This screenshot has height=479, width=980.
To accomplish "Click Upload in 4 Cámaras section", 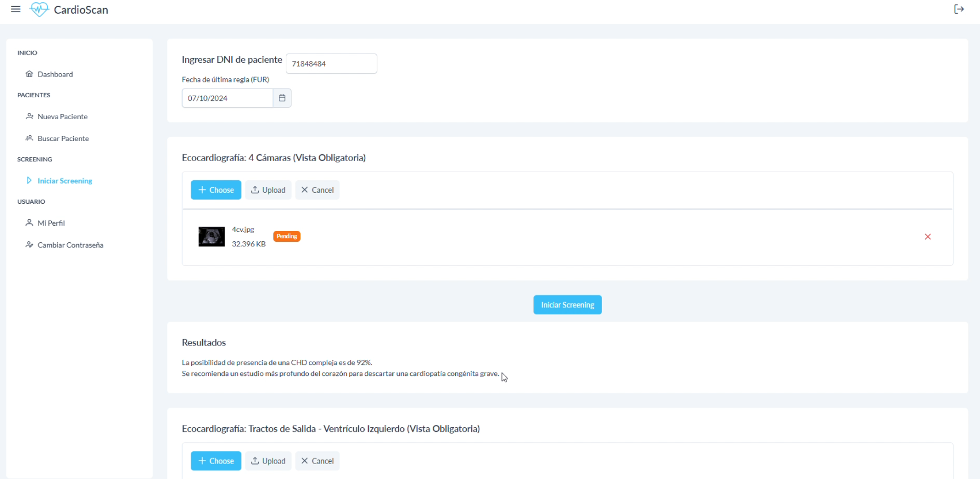I will [268, 190].
